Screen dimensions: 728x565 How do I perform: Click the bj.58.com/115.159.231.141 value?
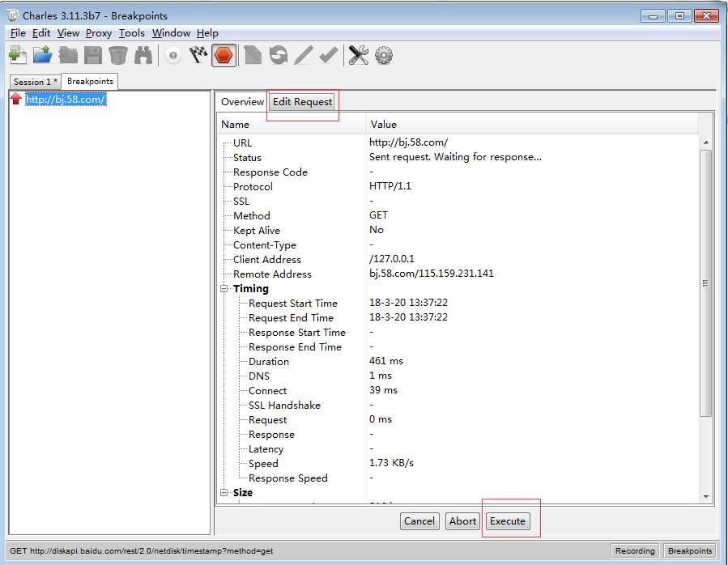click(x=432, y=274)
